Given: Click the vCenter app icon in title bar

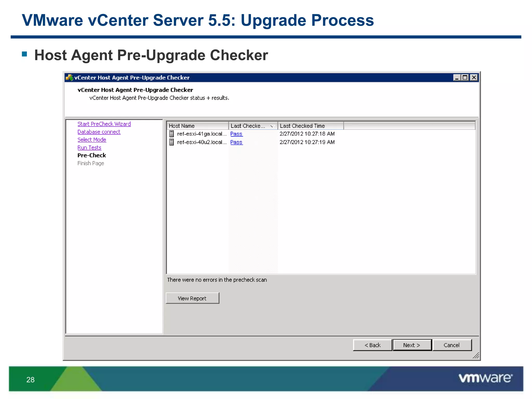Looking at the screenshot, I should point(69,77).
